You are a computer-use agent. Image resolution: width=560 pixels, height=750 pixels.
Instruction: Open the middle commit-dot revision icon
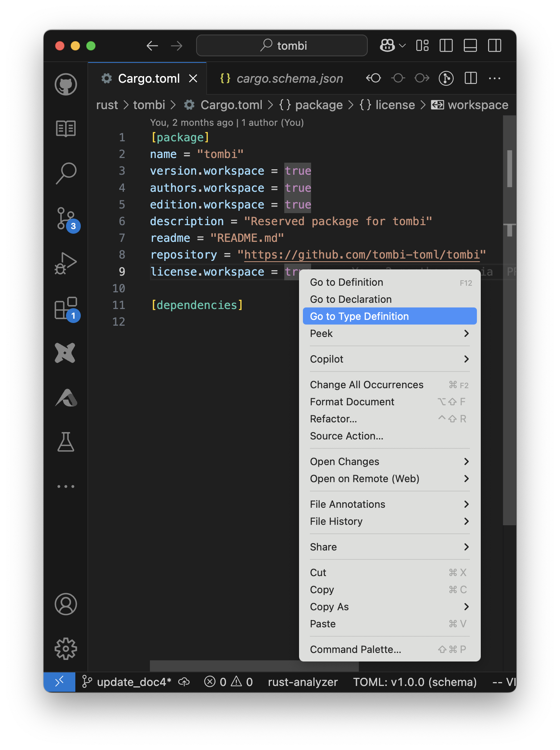coord(398,78)
